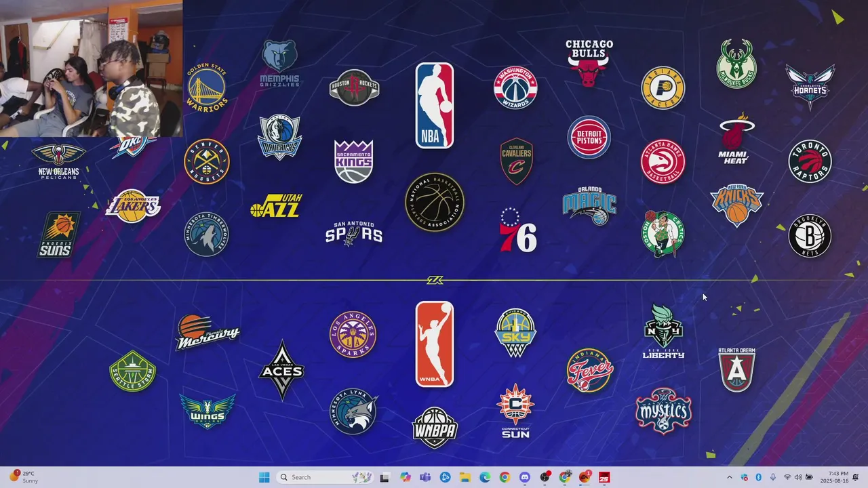Image resolution: width=868 pixels, height=488 pixels.
Task: Open Task View from the taskbar
Action: click(384, 477)
